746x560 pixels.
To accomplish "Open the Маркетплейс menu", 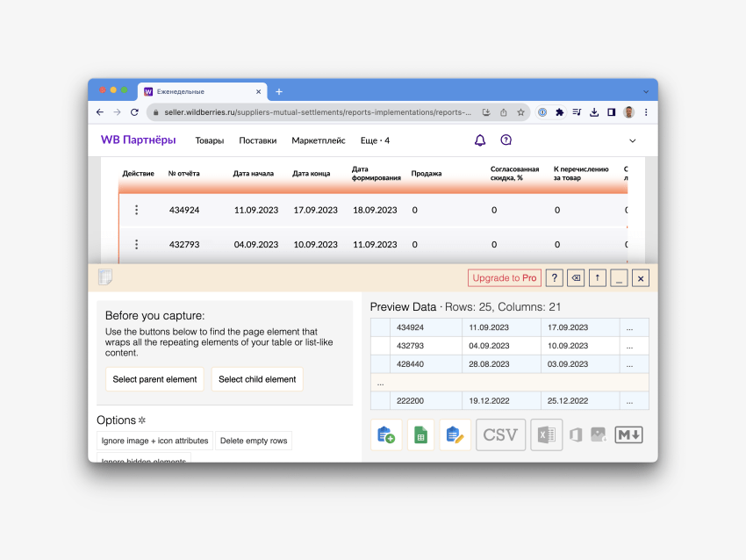I will coord(319,140).
